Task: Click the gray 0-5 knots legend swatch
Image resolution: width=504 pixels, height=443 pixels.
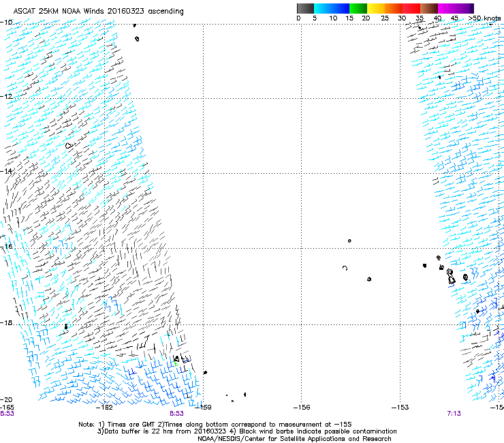Action: (x=305, y=8)
